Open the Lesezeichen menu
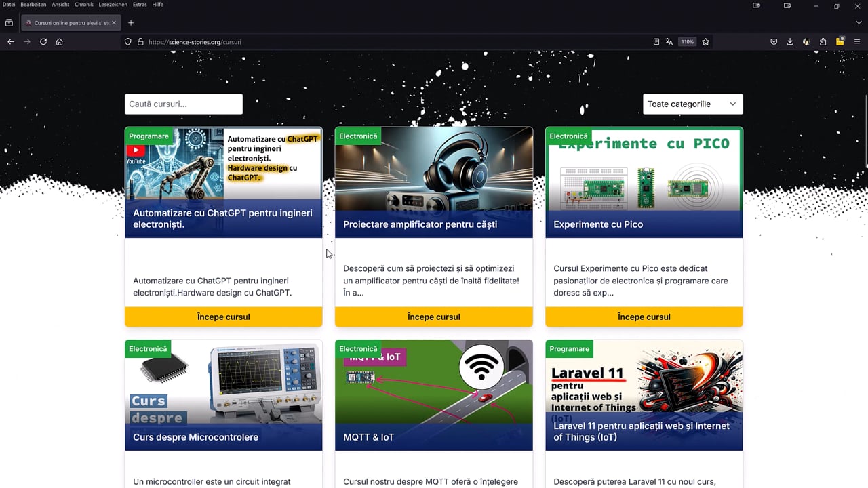The image size is (868, 488). pyautogui.click(x=113, y=5)
